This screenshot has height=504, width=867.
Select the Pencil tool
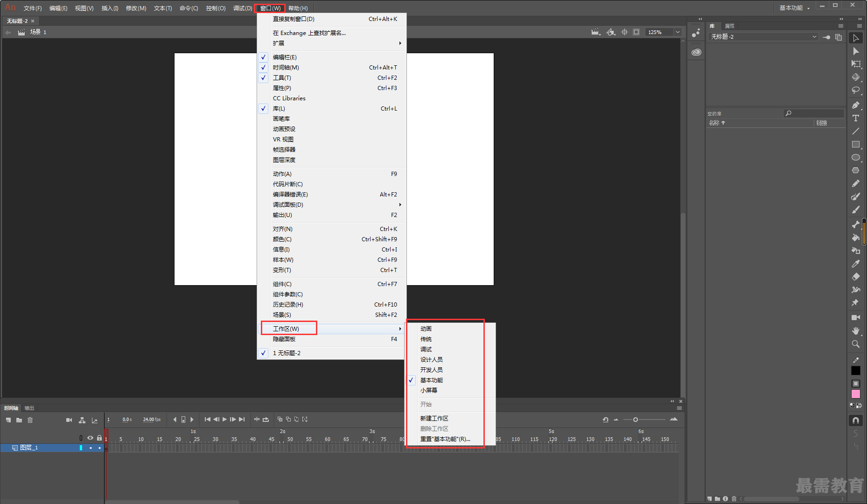[856, 184]
